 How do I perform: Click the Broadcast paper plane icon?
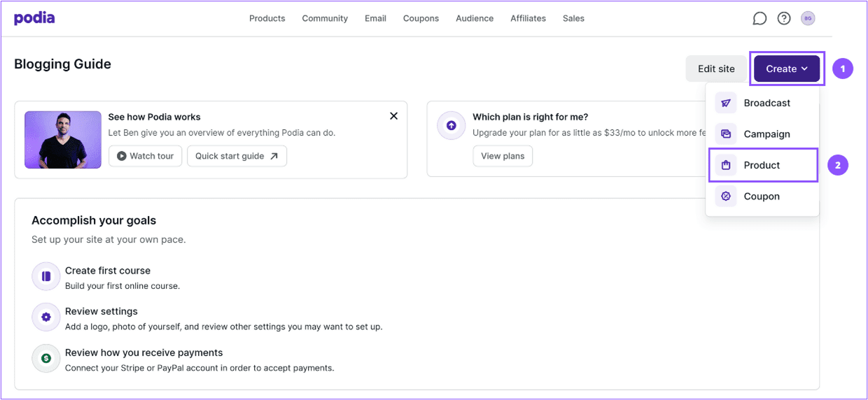[x=726, y=103]
